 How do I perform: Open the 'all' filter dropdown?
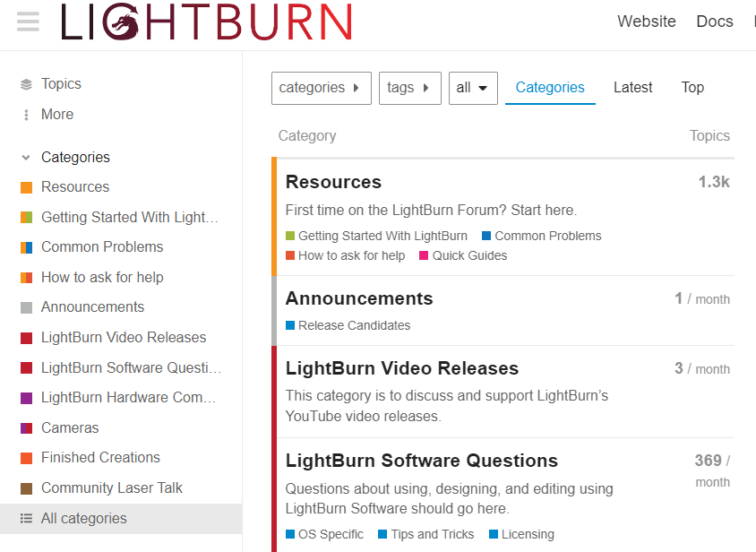(x=473, y=88)
